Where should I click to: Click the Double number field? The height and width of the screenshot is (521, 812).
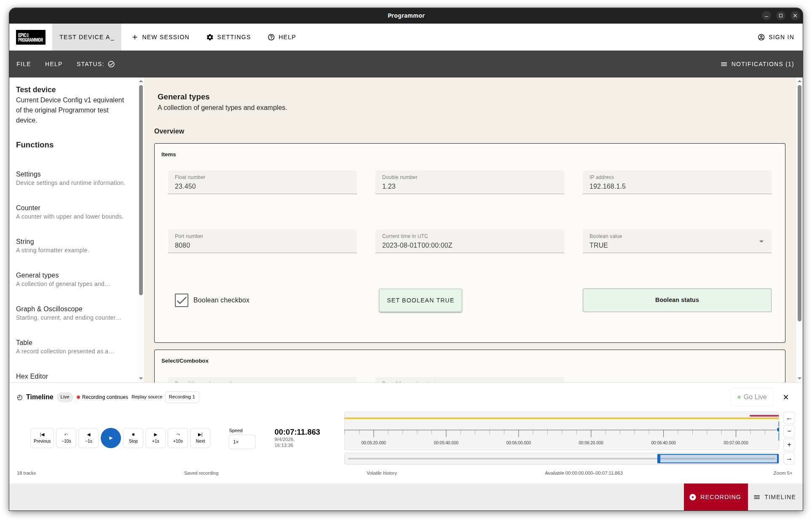470,182
